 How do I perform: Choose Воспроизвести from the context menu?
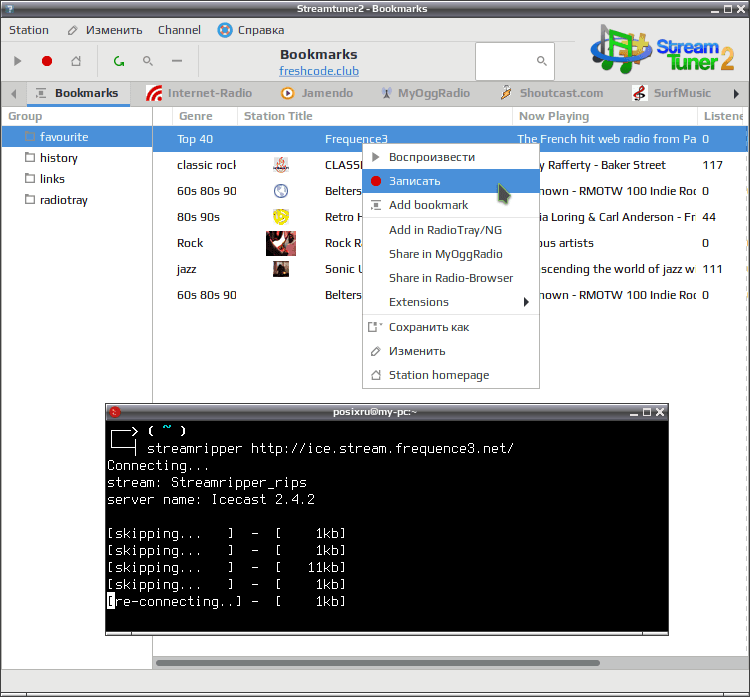pyautogui.click(x=451, y=157)
